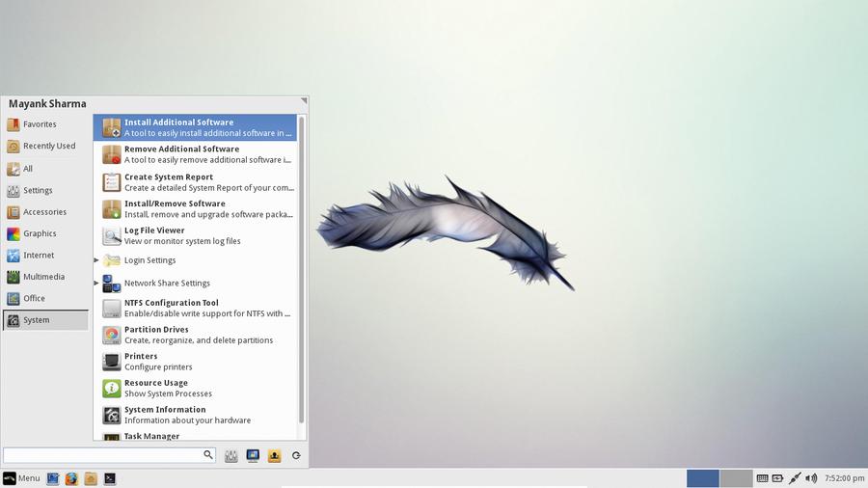Image resolution: width=868 pixels, height=488 pixels.
Task: Open Create System Report
Action: [x=195, y=182]
